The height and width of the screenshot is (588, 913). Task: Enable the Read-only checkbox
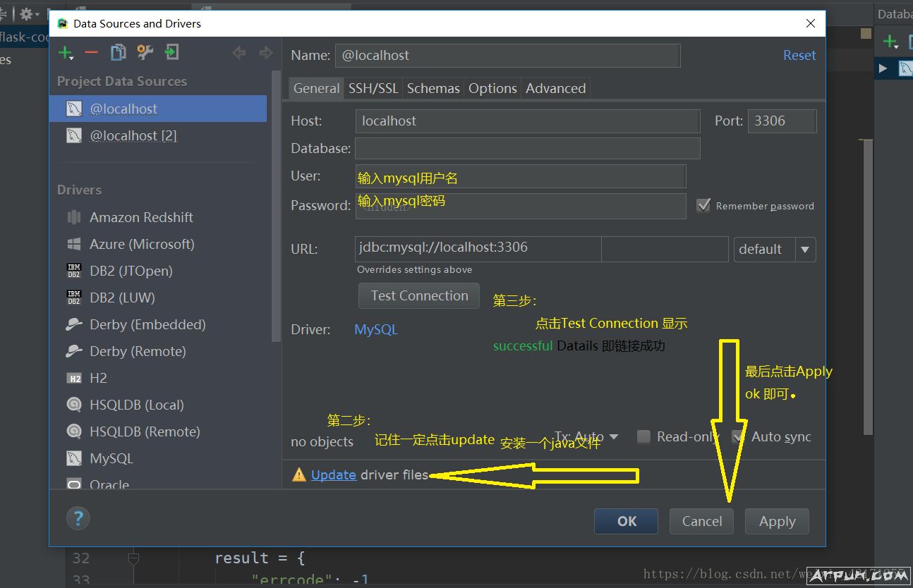pyautogui.click(x=643, y=436)
